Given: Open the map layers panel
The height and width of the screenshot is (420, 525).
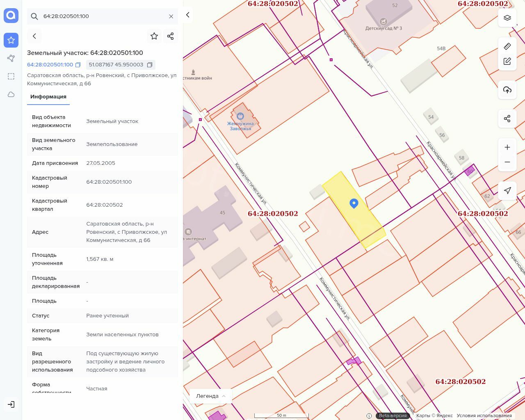Looking at the screenshot, I should click(x=507, y=18).
